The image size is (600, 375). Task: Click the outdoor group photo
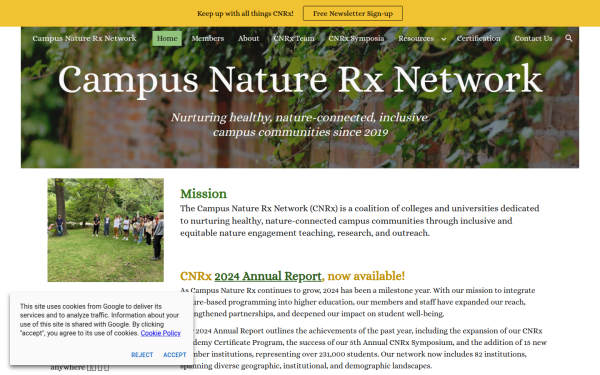(x=106, y=230)
